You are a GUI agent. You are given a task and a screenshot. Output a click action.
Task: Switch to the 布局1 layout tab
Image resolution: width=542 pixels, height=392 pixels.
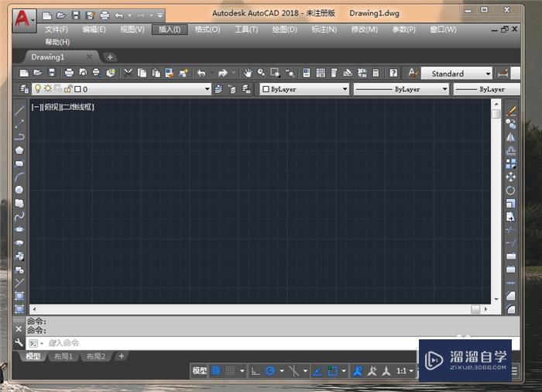pos(63,356)
